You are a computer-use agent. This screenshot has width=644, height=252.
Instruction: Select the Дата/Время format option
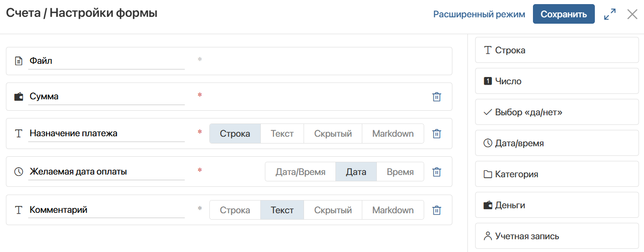pos(300,172)
